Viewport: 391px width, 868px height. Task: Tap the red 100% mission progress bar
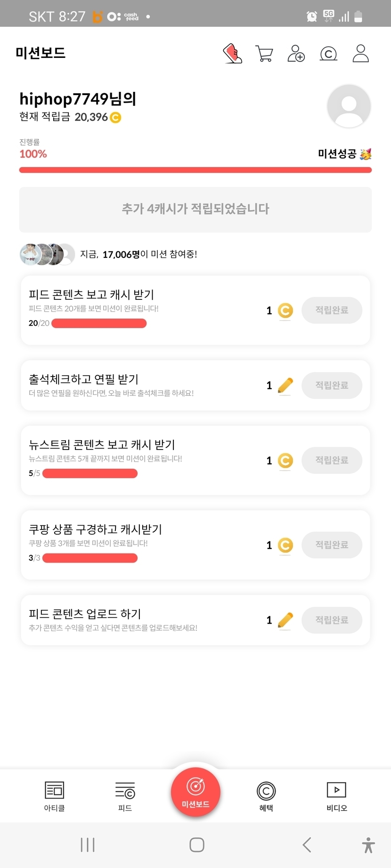tap(195, 170)
